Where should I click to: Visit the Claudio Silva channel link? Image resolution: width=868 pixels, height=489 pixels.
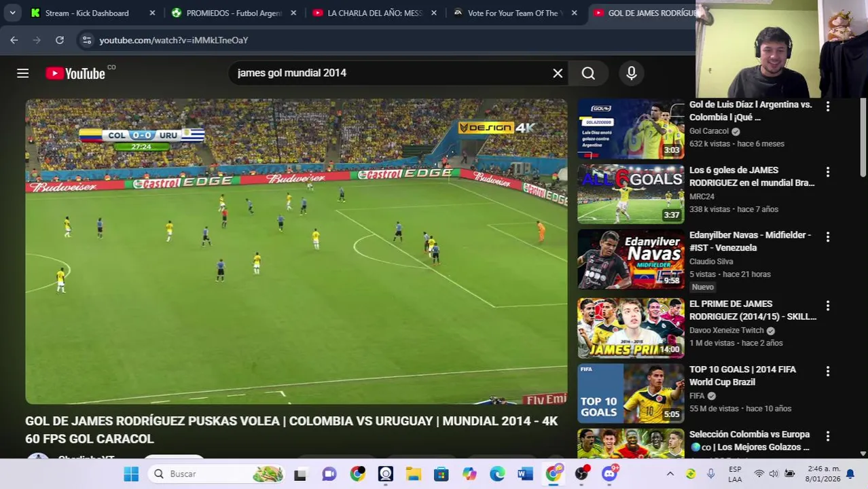(x=711, y=261)
